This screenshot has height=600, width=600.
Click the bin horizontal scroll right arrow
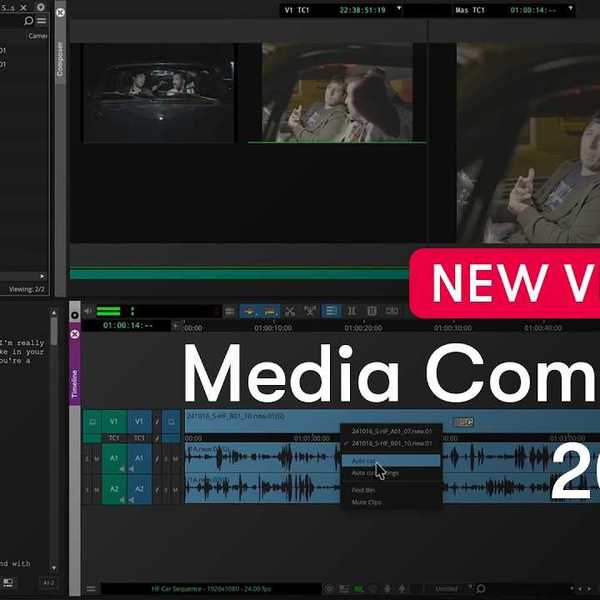(x=42, y=276)
